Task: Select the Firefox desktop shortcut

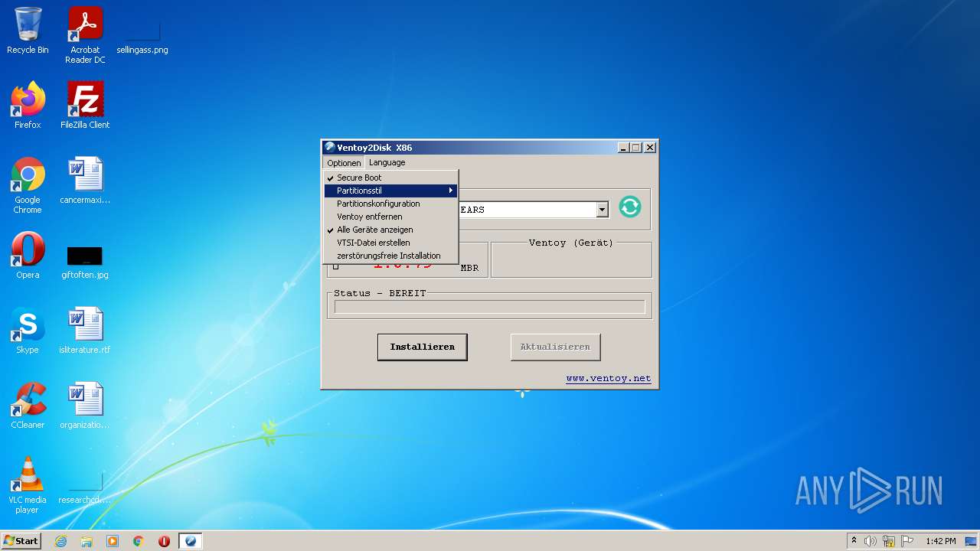Action: click(28, 106)
